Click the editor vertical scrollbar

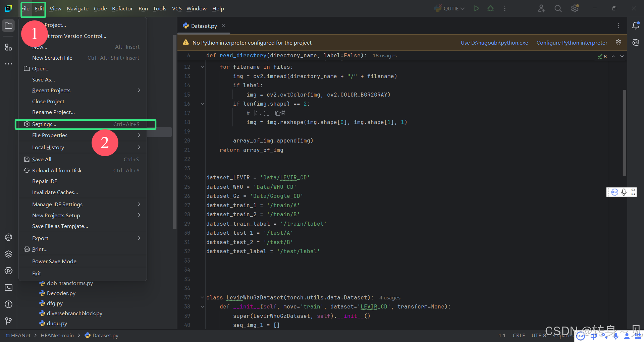(624, 133)
